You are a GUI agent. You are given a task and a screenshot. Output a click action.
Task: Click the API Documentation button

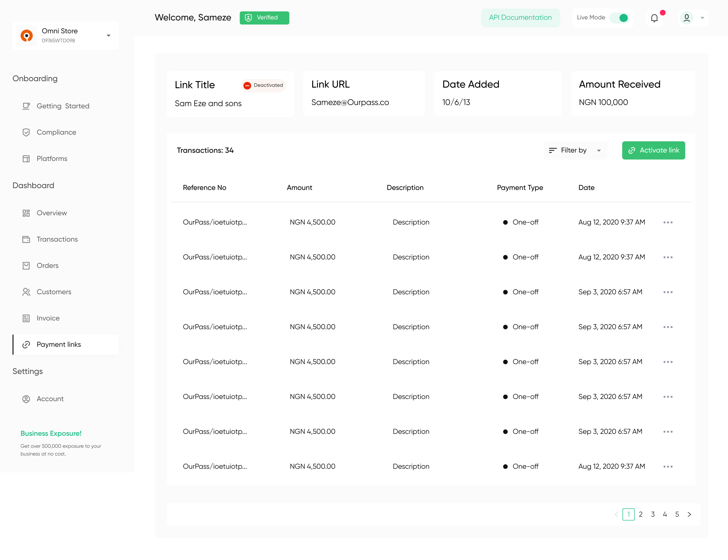(x=520, y=18)
